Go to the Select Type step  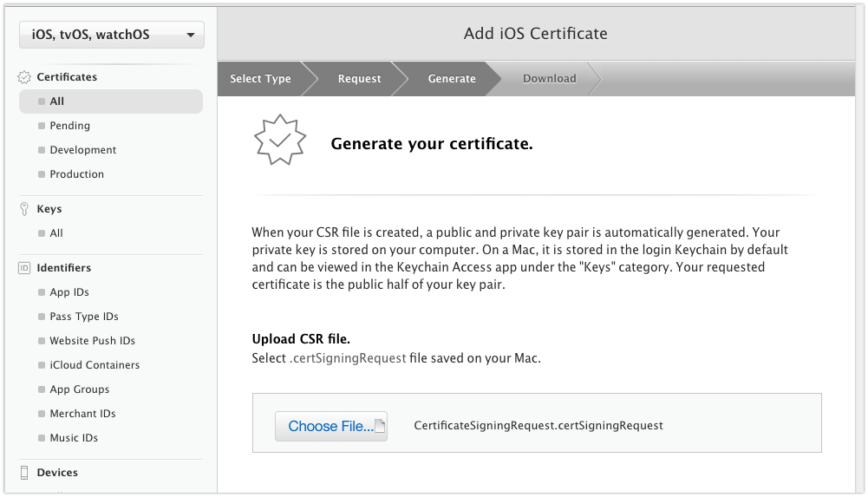pos(260,79)
